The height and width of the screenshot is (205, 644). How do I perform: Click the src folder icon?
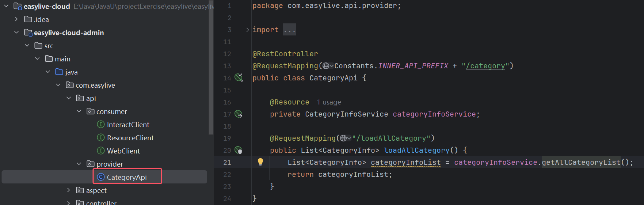click(x=38, y=45)
